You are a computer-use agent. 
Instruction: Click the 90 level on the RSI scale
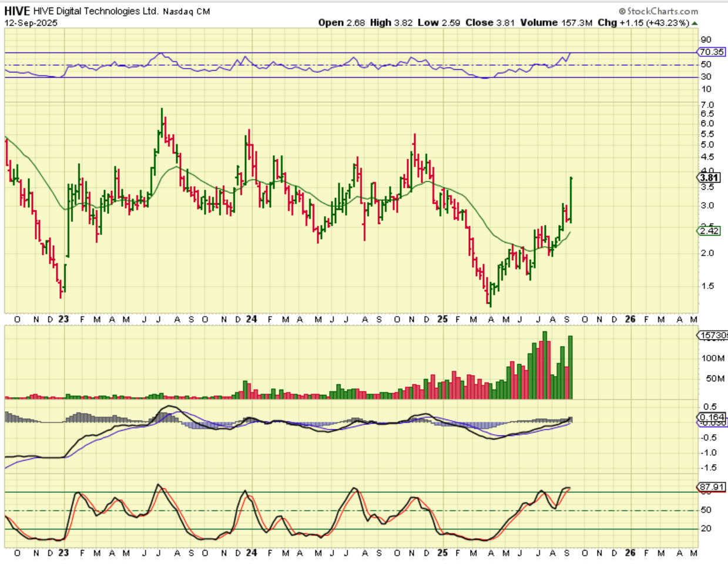(x=706, y=40)
